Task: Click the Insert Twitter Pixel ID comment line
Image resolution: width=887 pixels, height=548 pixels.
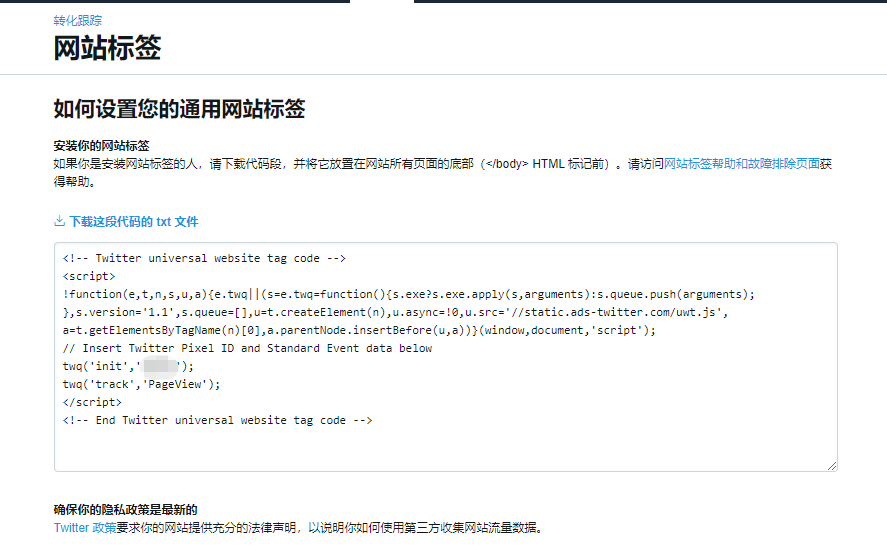Action: pos(247,348)
